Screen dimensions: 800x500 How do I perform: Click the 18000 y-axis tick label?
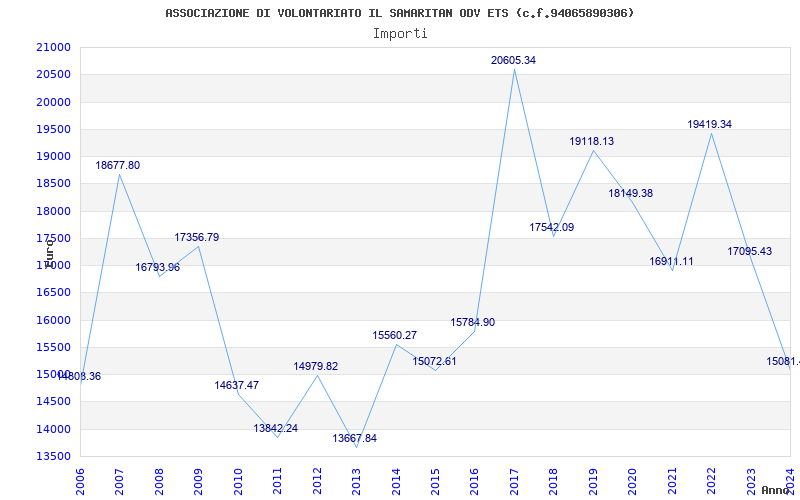[53, 211]
